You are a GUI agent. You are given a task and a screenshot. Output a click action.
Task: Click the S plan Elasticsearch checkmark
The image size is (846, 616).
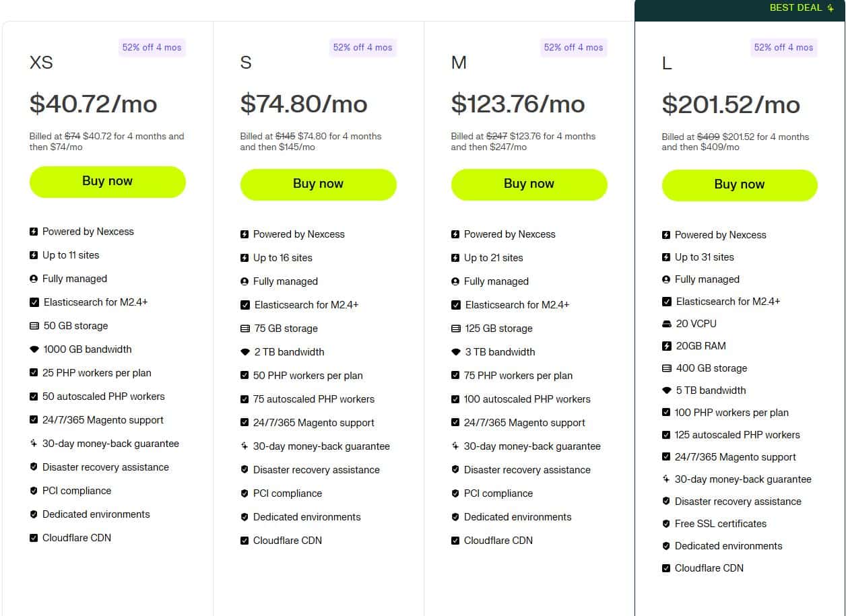(x=245, y=305)
